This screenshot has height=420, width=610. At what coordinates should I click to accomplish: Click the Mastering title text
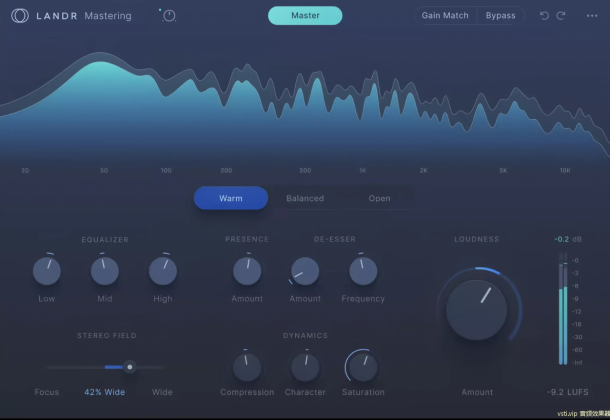[108, 16]
